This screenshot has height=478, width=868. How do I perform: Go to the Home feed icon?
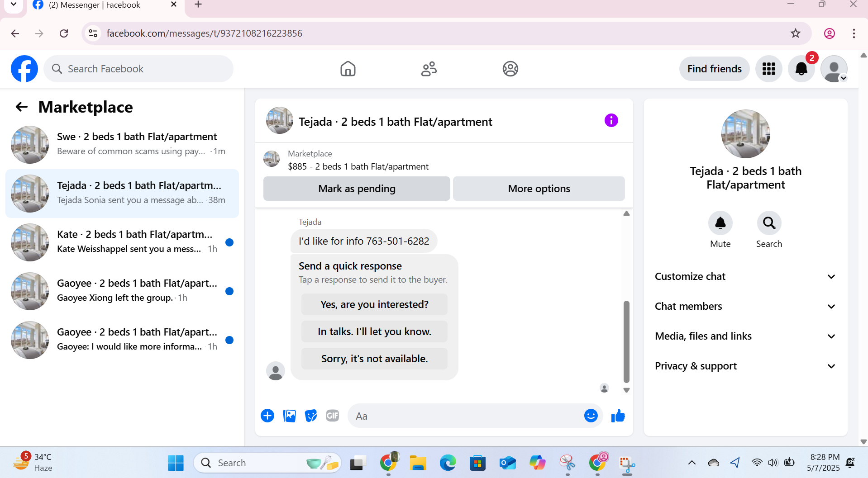348,69
